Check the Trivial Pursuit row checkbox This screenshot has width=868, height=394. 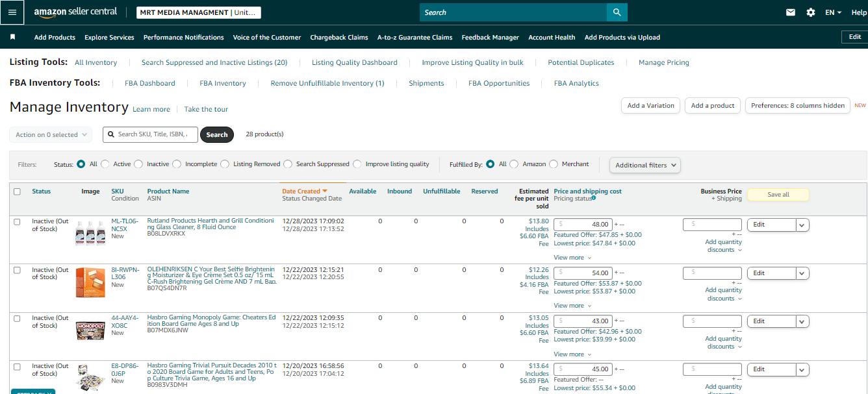pyautogui.click(x=17, y=366)
